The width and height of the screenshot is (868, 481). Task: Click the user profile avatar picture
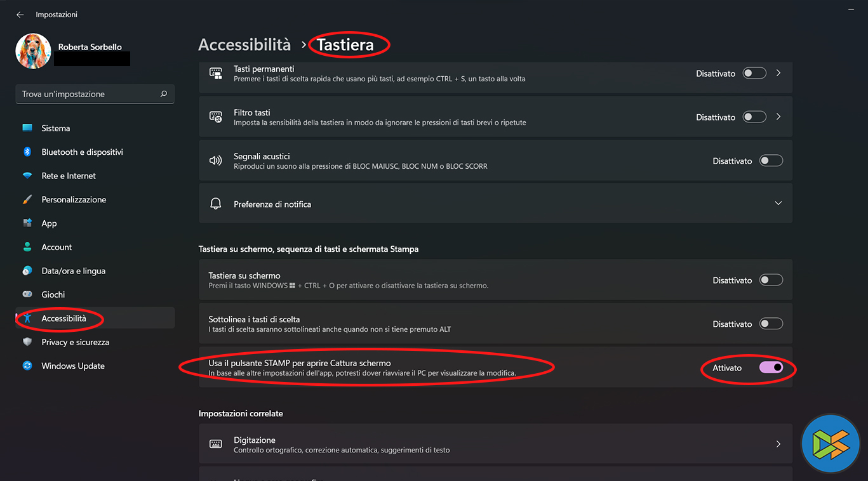click(33, 51)
